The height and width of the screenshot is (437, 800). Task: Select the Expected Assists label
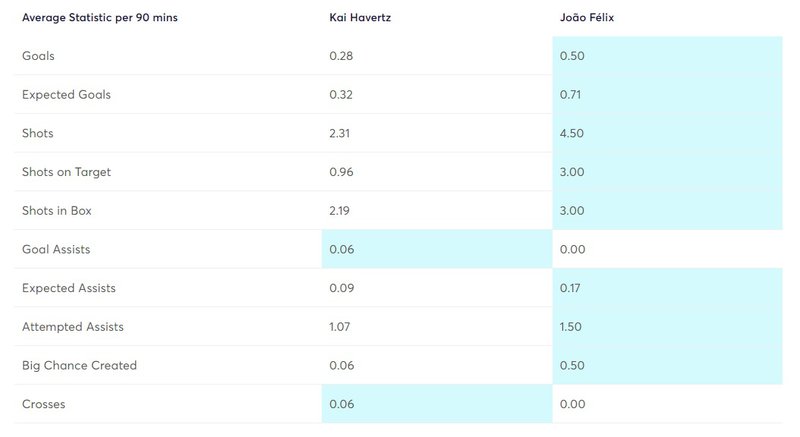pyautogui.click(x=69, y=288)
